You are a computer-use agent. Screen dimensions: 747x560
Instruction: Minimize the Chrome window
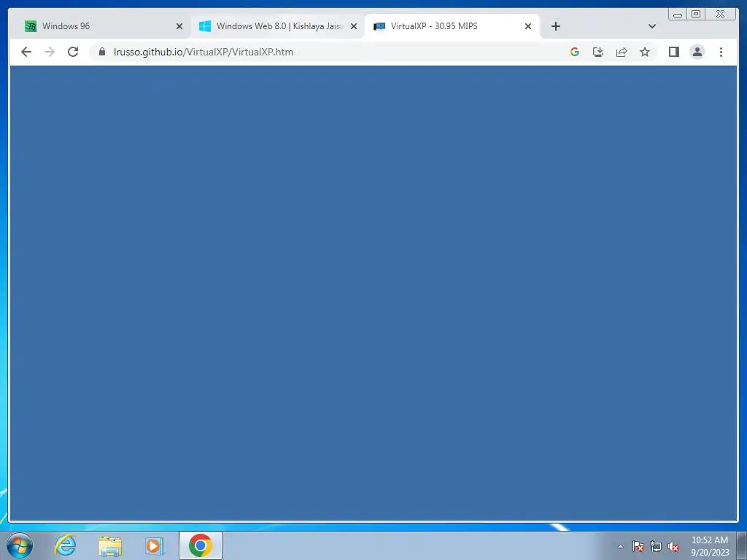pyautogui.click(x=678, y=15)
